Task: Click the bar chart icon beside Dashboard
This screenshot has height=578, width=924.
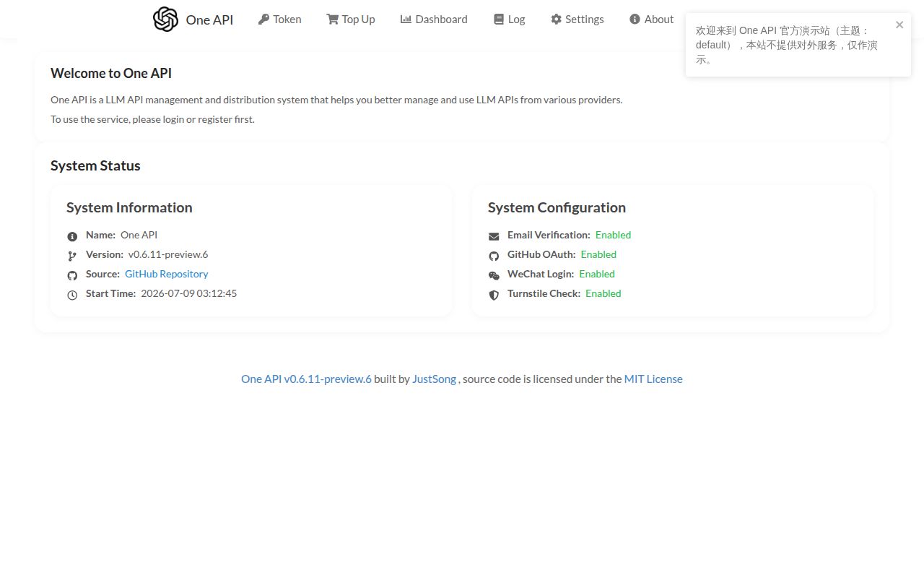Action: point(406,20)
